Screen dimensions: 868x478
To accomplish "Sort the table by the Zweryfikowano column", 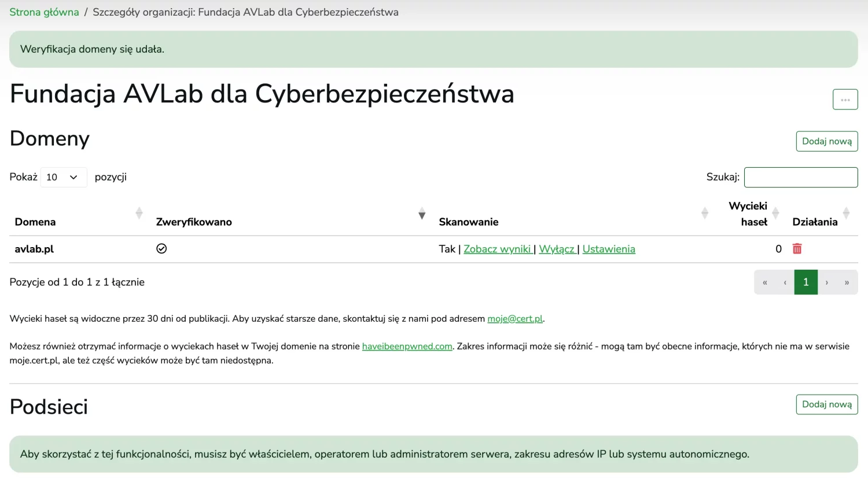I will point(422,213).
